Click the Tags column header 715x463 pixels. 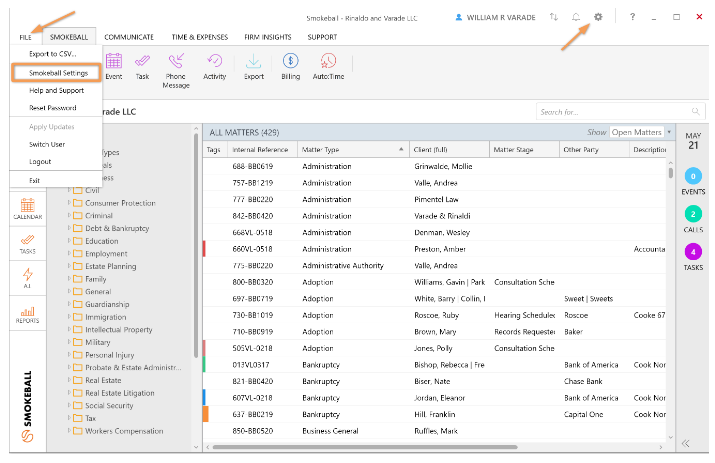click(213, 150)
